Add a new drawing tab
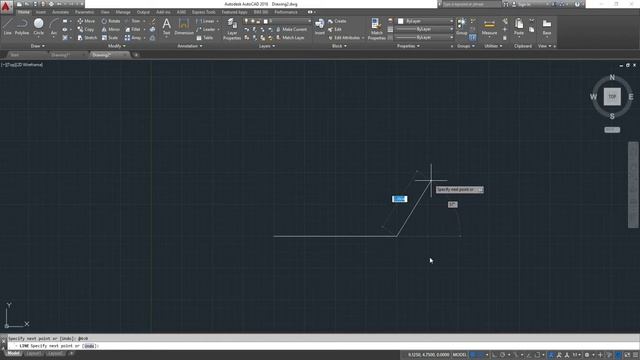This screenshot has height=360, width=640. [x=136, y=55]
